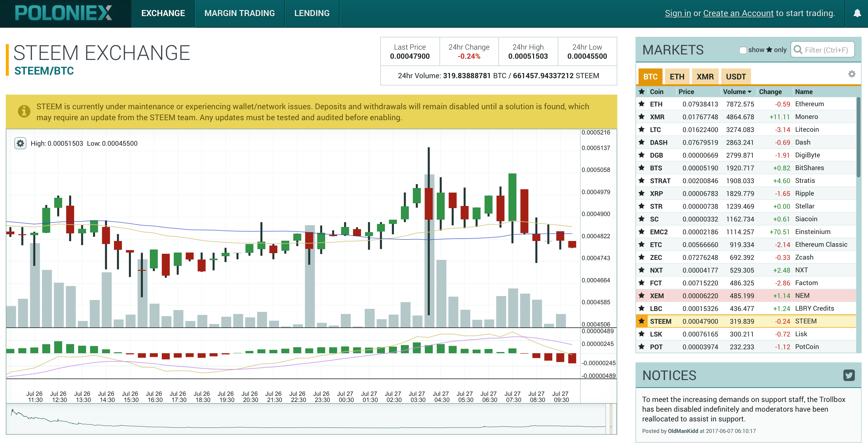Click the Sign in link
Viewport: 868px width, 443px height.
(678, 13)
